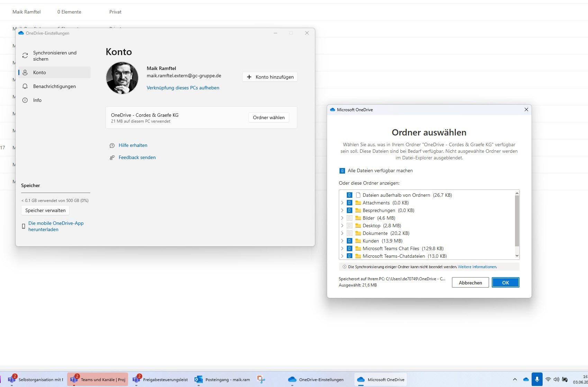Toggle the Besprechungen folder checkbox

(350, 210)
